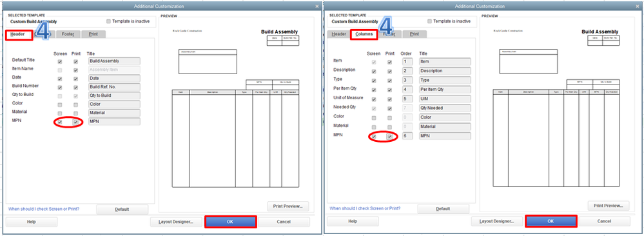
Task: Switch to Header tab in Columns-tab dialog
Action: pyautogui.click(x=339, y=34)
